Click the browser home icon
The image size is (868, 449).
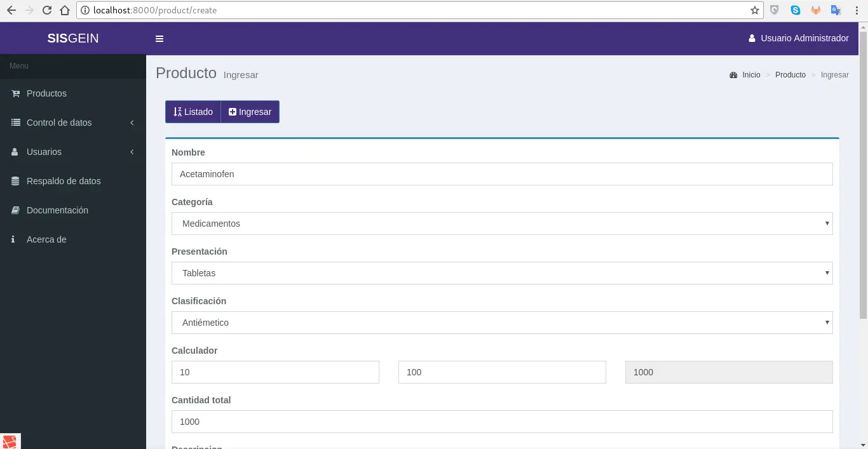click(64, 10)
